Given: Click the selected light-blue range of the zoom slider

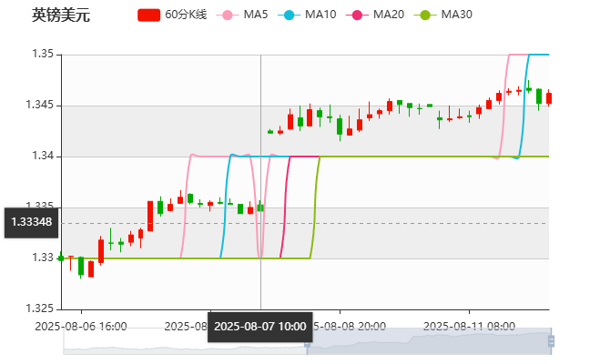Looking at the screenshot, I should point(428,340).
